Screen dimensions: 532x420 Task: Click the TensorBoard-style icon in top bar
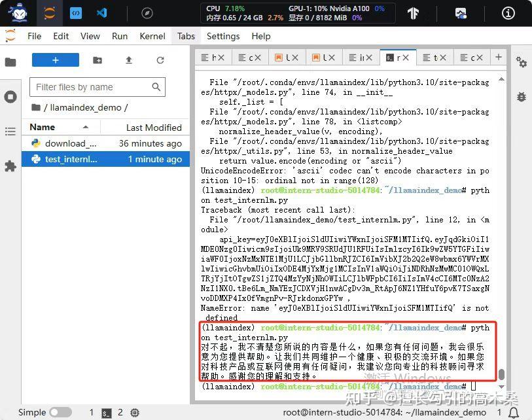414,13
